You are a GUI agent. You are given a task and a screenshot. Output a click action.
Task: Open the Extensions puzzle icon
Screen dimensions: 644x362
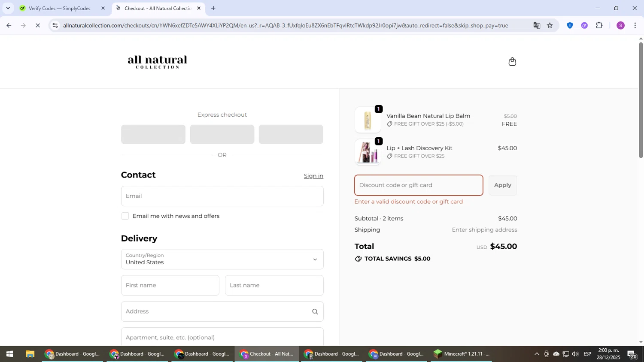599,25
